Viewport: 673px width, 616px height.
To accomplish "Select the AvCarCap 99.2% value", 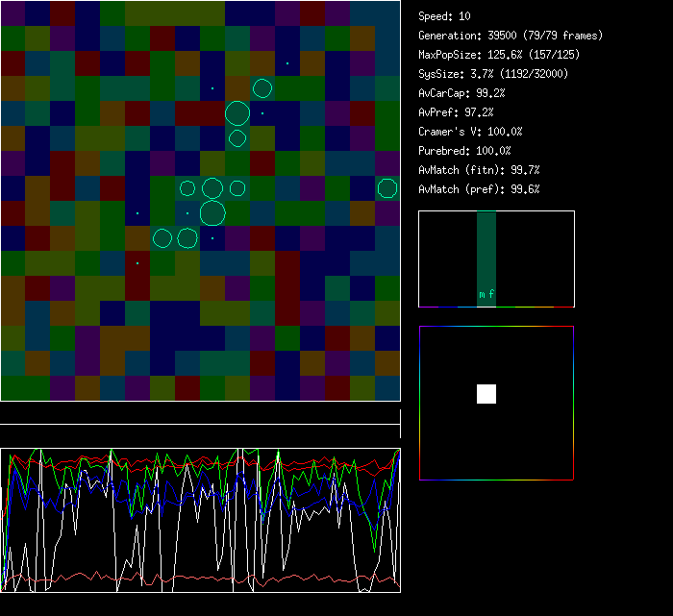I will click(462, 93).
